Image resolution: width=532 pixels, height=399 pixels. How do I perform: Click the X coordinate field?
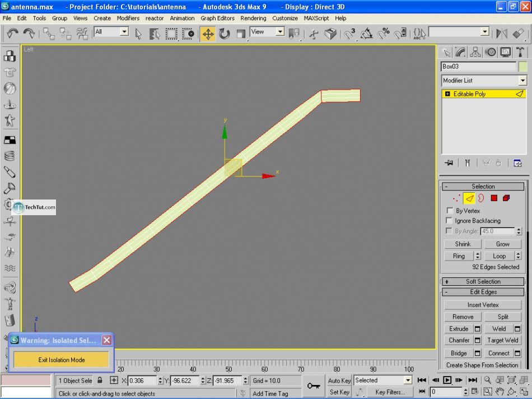click(142, 381)
